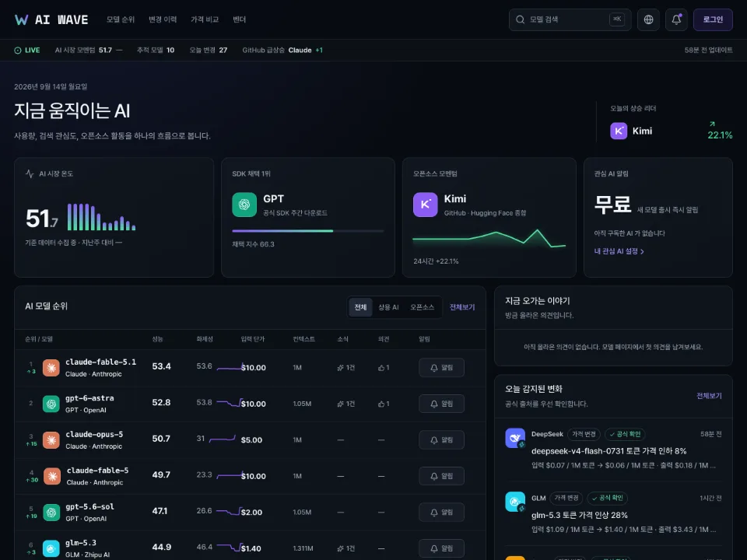
Task: Click the gpt-5.6-sol model icon
Action: pyautogui.click(x=51, y=513)
